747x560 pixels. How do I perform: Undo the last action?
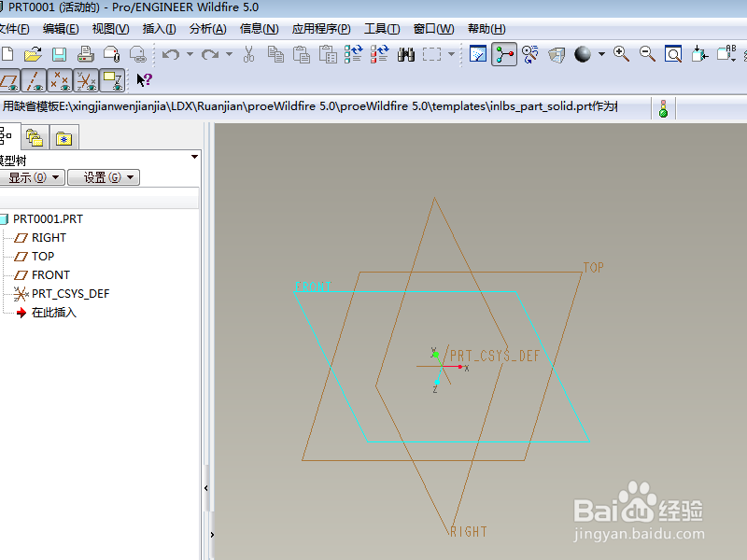click(171, 54)
